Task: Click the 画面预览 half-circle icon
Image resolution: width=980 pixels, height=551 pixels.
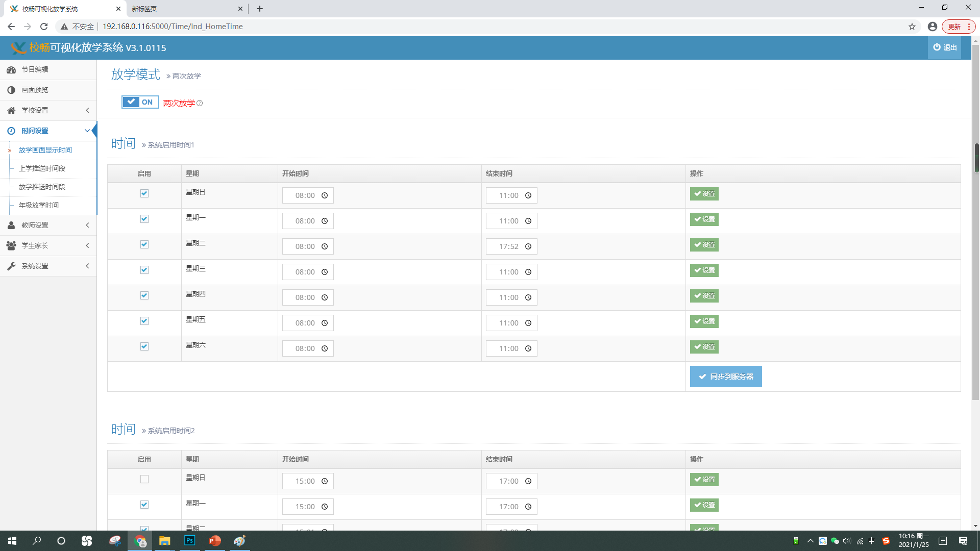Action: point(11,90)
